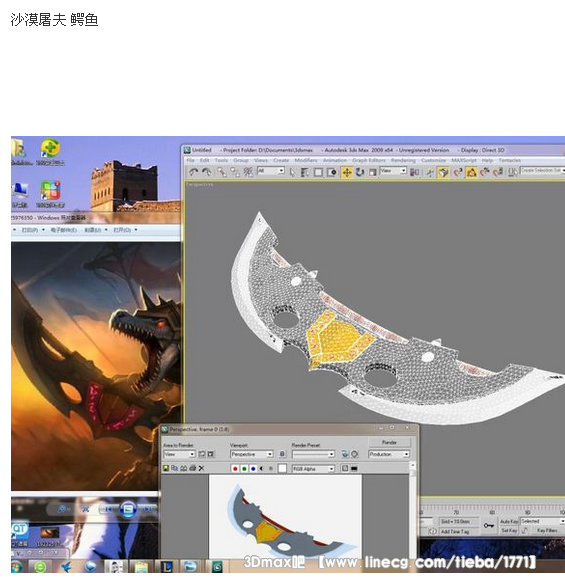Toggle the Angle Snap button
565x579 pixels.
(x=471, y=172)
